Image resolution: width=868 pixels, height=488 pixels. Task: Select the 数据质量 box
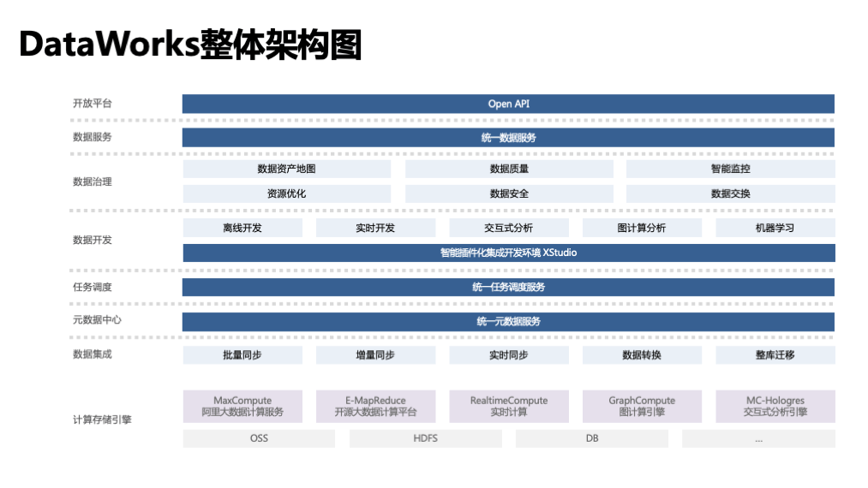(509, 170)
